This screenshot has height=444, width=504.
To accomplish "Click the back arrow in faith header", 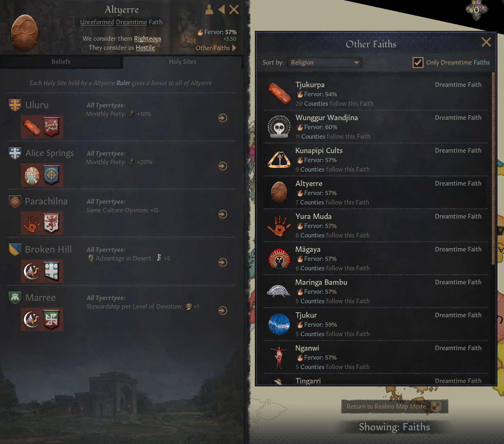I will tap(222, 9).
